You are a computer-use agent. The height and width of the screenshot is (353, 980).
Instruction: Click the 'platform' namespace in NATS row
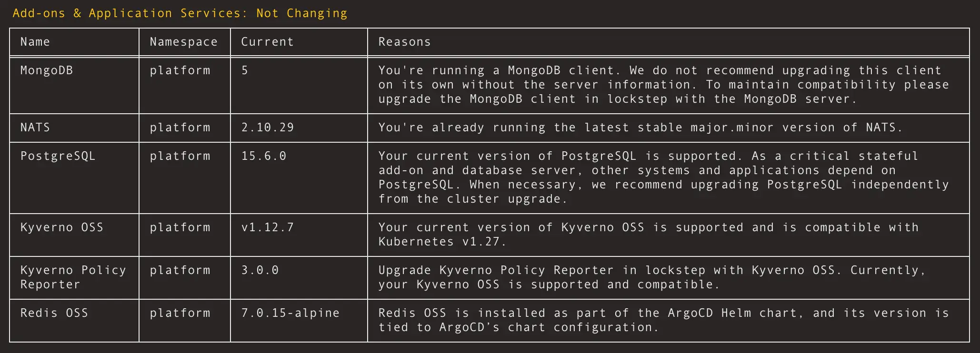pos(180,127)
